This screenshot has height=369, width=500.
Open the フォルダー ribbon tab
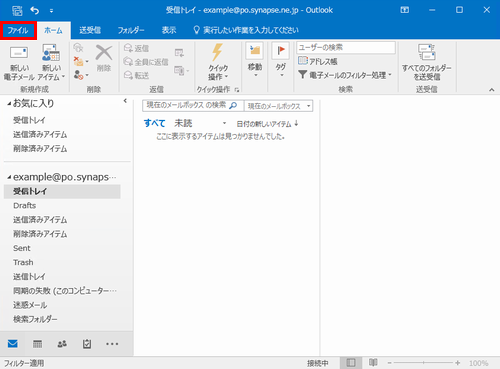[x=131, y=30]
